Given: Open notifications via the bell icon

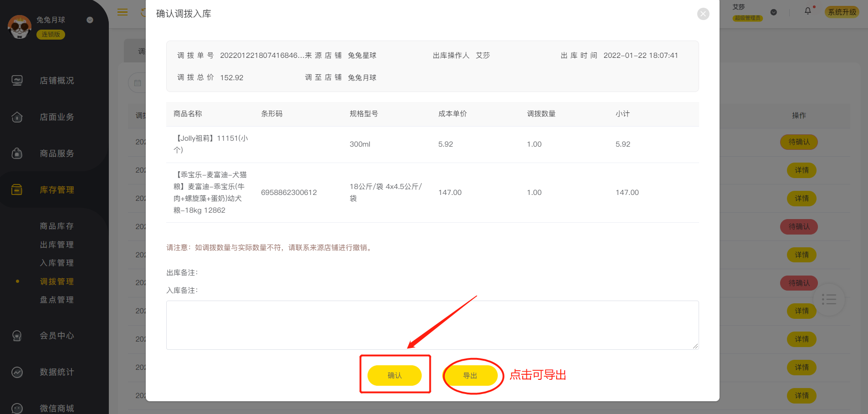Looking at the screenshot, I should click(x=807, y=11).
